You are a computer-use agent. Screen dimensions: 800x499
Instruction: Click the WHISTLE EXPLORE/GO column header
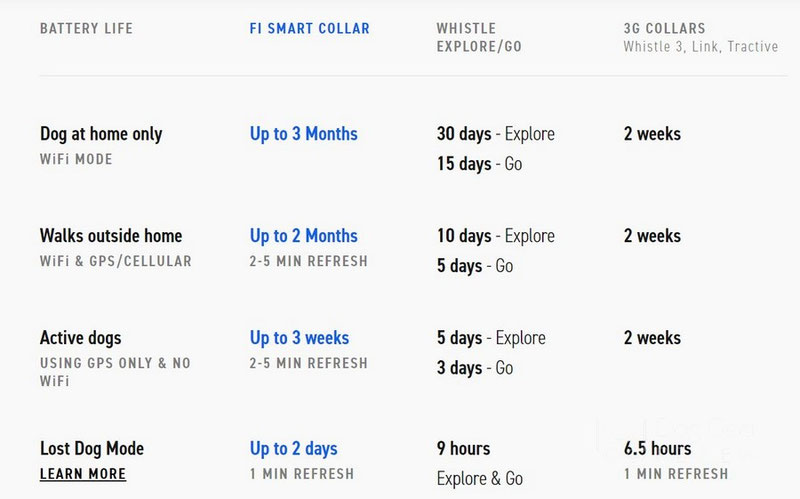pos(479,37)
